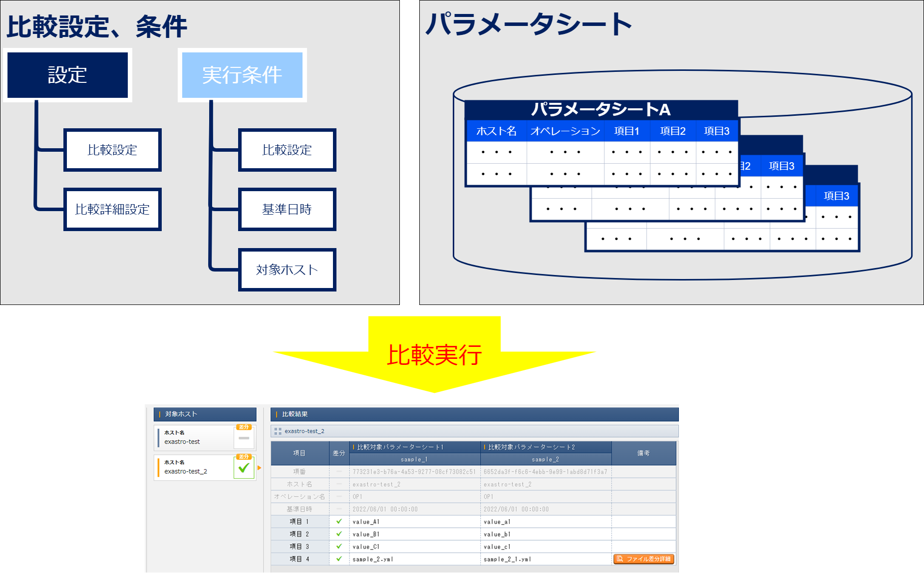Viewport: 924px width, 573px height.
Task: Open ファイル差分詳細 file diff details
Action: pyautogui.click(x=643, y=559)
